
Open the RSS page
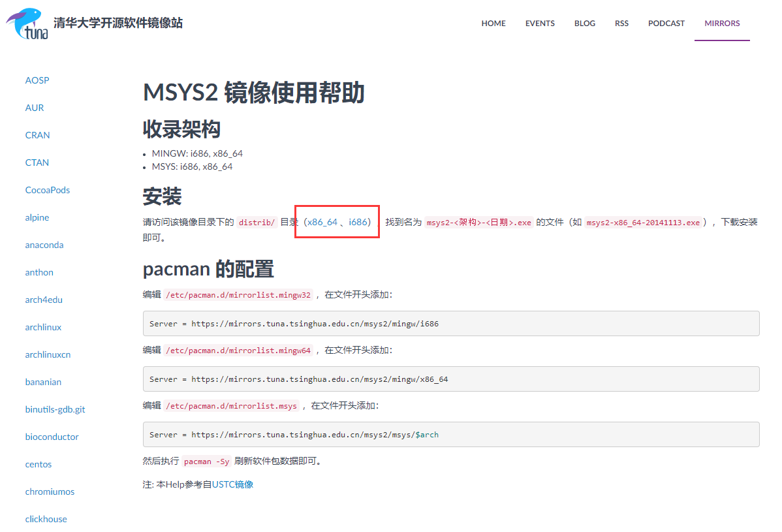pos(621,23)
